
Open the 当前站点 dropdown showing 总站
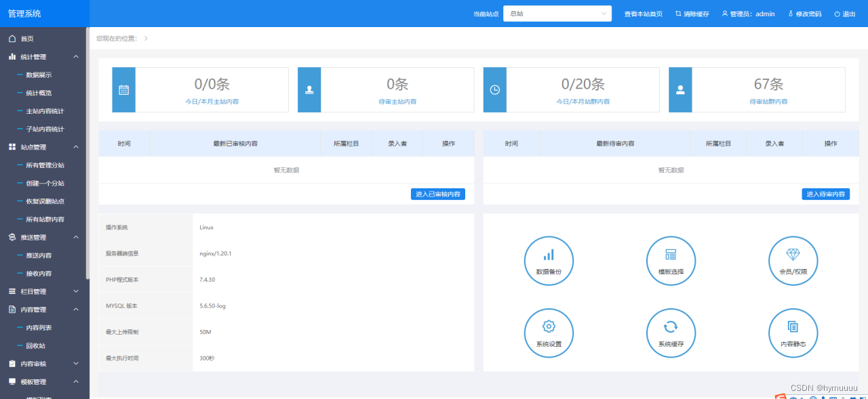557,14
